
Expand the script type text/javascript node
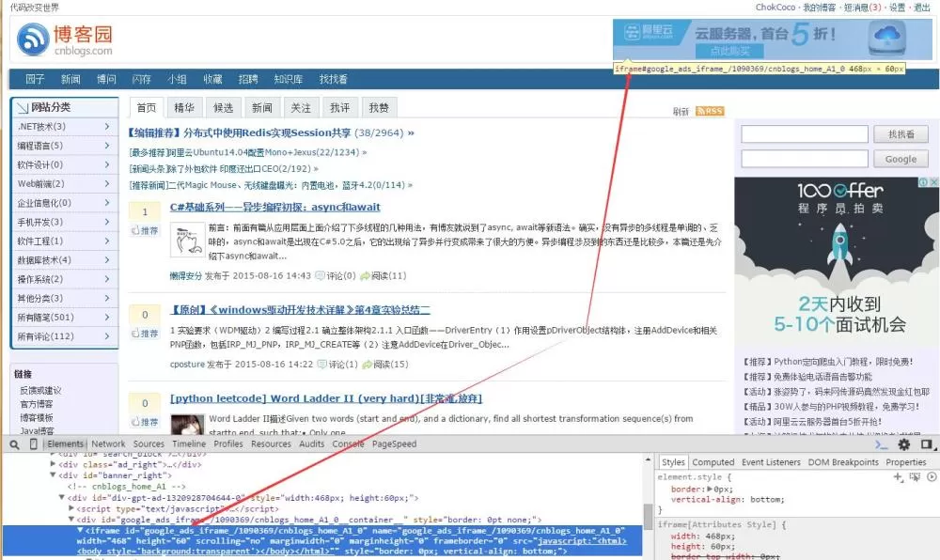tap(70, 508)
